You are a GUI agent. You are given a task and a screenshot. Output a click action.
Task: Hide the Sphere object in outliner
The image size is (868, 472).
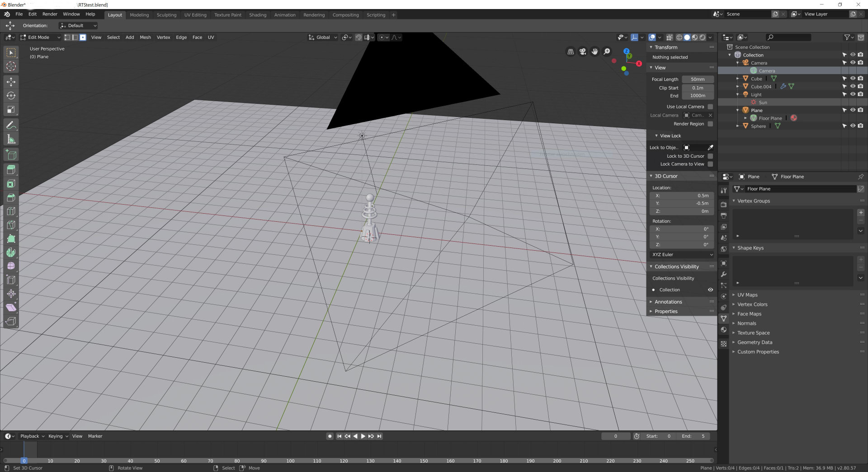[853, 126]
